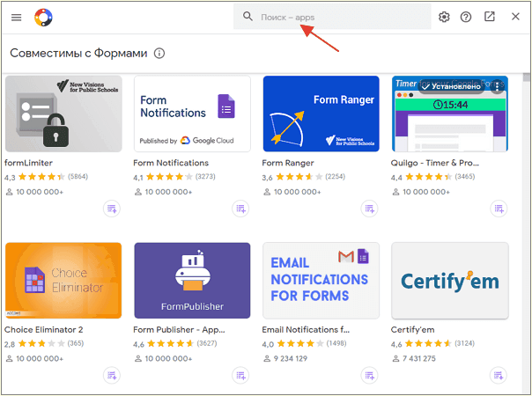Screen dimensions: 532x396
Task: Open the Choice Eliminator 2 thumbnail
Action: [63, 281]
